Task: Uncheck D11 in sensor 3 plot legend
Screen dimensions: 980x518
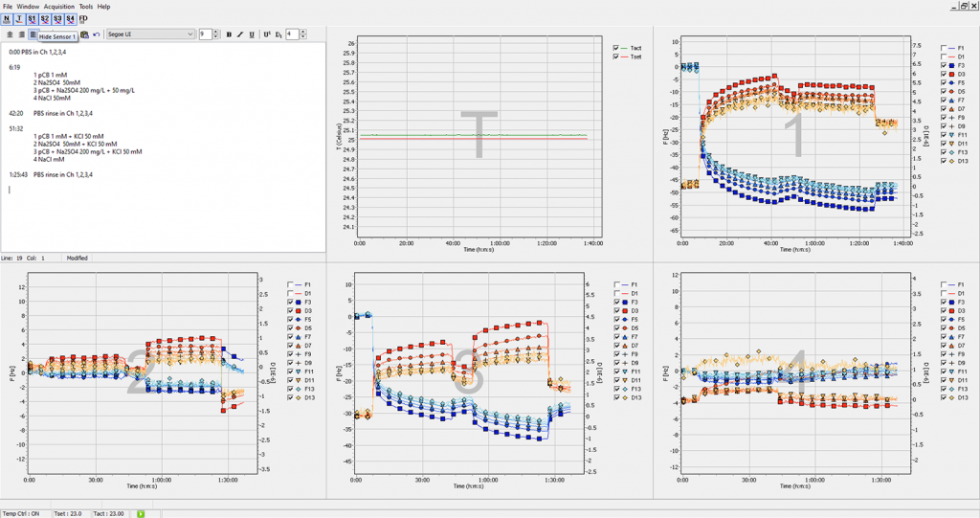Action: click(x=617, y=380)
